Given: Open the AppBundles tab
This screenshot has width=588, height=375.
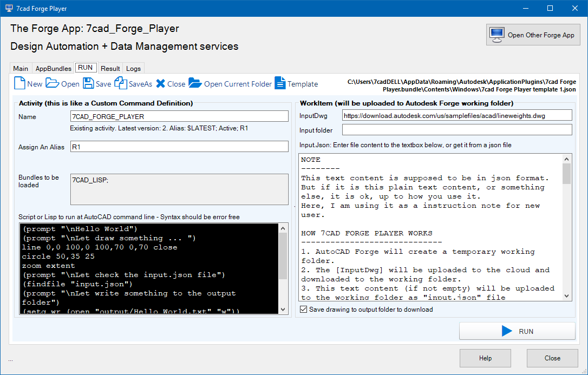Looking at the screenshot, I should (53, 69).
